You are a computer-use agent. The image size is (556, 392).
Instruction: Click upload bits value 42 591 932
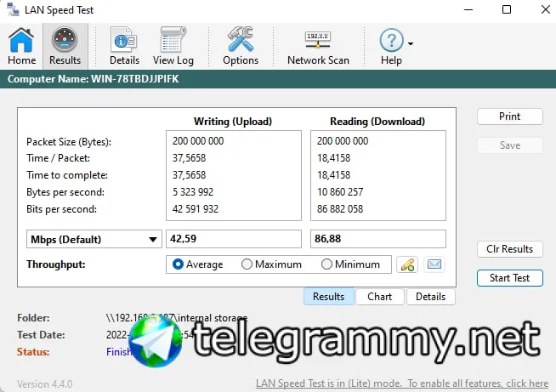point(196,209)
